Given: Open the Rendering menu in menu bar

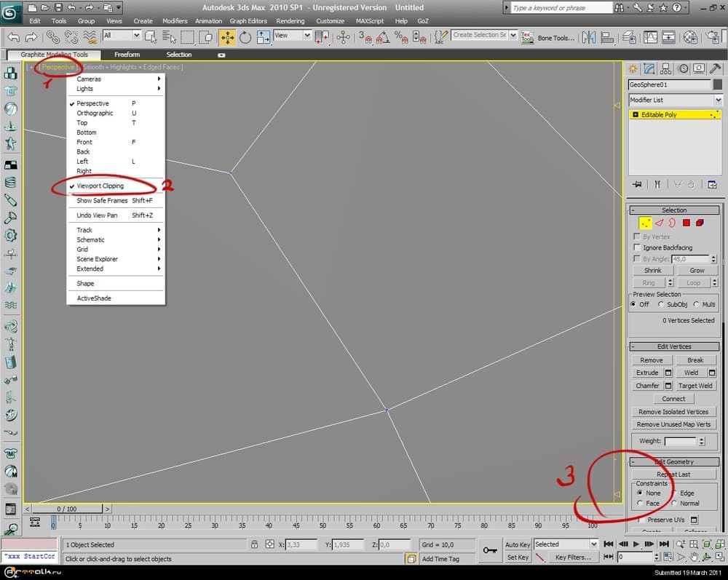Looking at the screenshot, I should (x=290, y=21).
